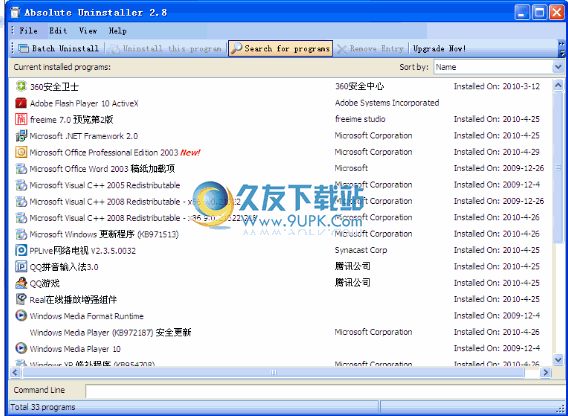Viewport: 568px width, 416px height.
Task: Select Windows Media Player (KB972187) 安全更新 row
Action: pos(281,332)
